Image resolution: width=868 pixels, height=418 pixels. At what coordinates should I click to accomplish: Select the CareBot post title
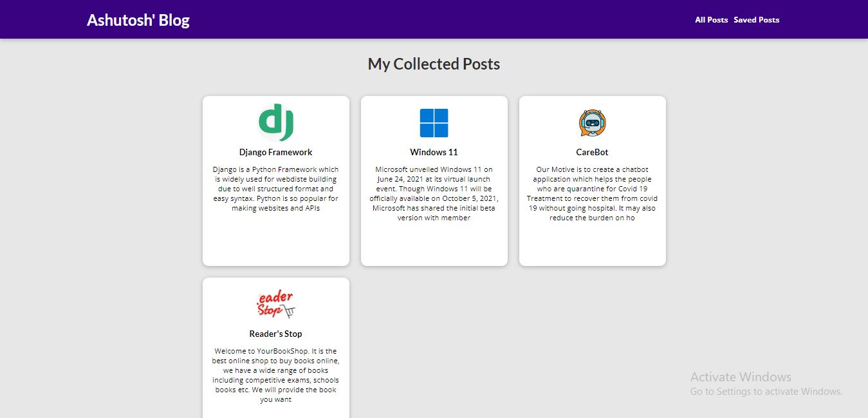[x=592, y=153]
